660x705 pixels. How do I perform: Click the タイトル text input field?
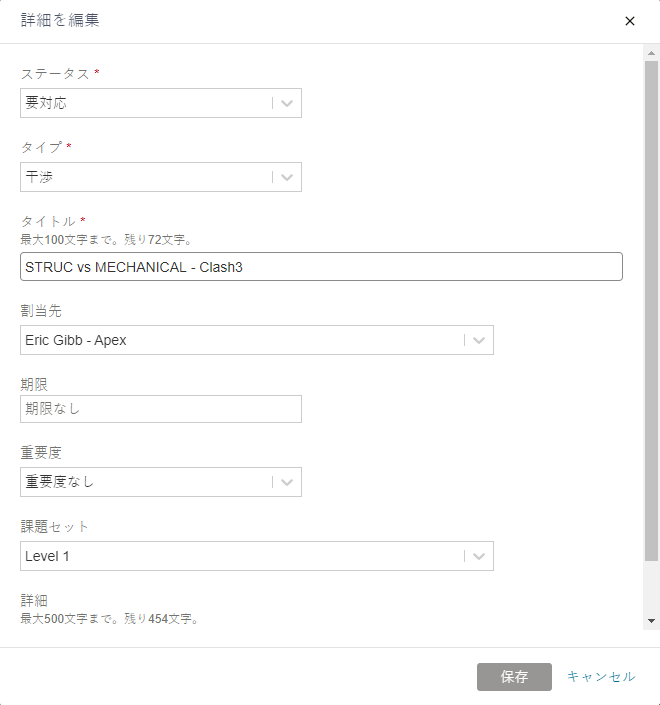click(x=321, y=267)
